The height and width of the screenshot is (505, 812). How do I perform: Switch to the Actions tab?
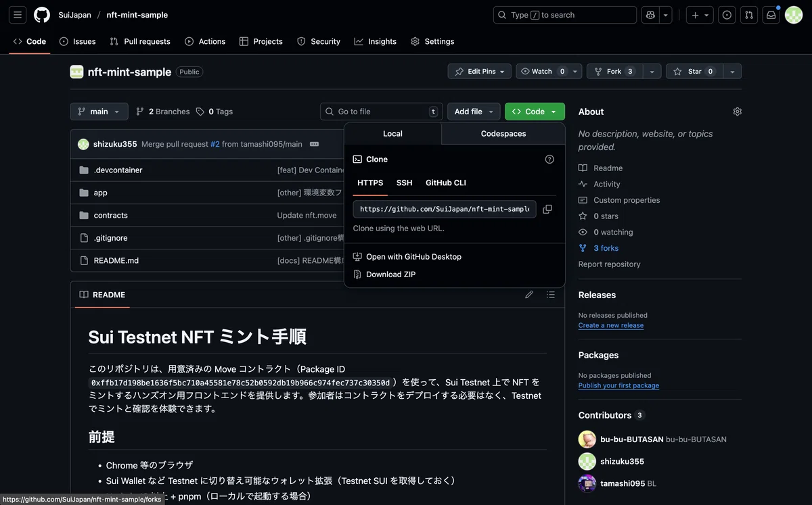tap(205, 41)
